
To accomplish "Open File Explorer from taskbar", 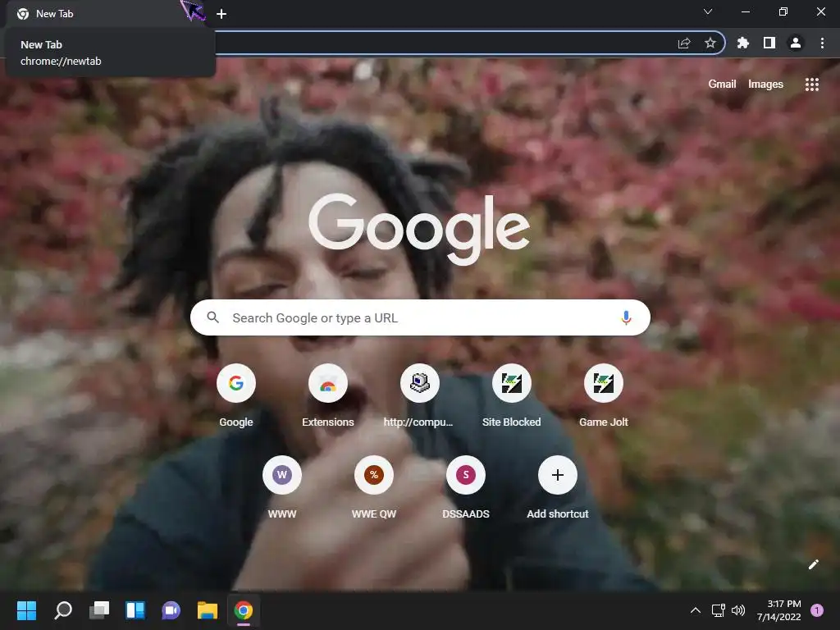I will 208,610.
